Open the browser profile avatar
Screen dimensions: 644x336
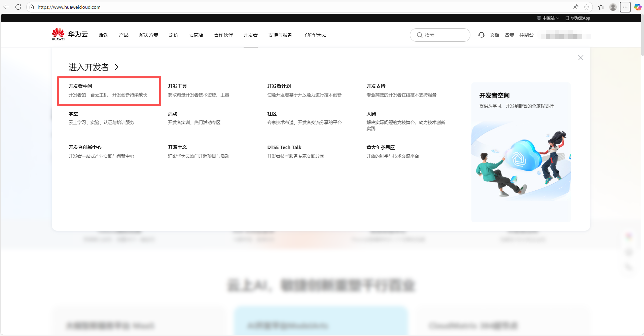click(x=613, y=7)
